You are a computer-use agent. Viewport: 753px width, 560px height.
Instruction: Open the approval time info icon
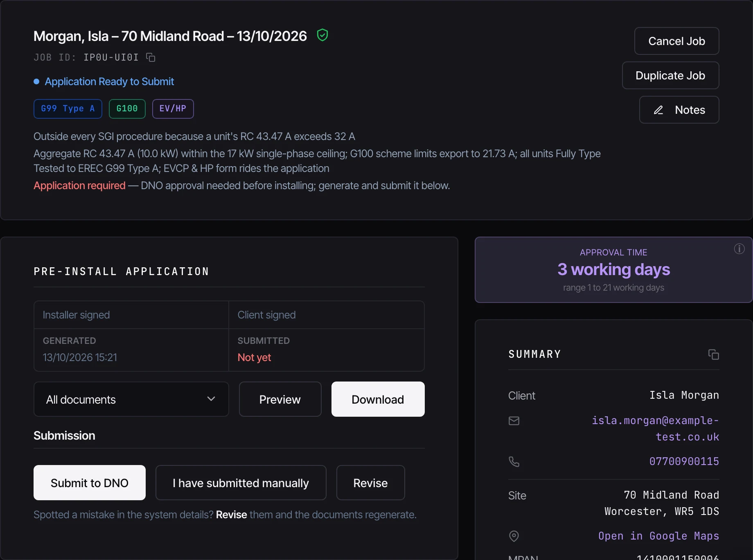tap(739, 249)
